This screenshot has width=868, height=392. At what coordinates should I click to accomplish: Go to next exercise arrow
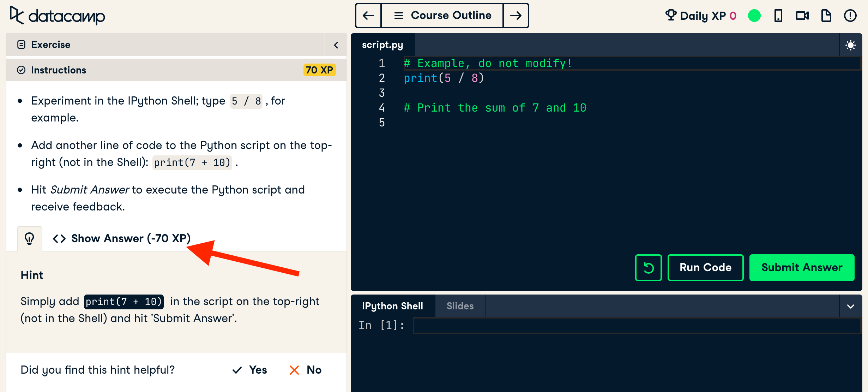pyautogui.click(x=516, y=16)
